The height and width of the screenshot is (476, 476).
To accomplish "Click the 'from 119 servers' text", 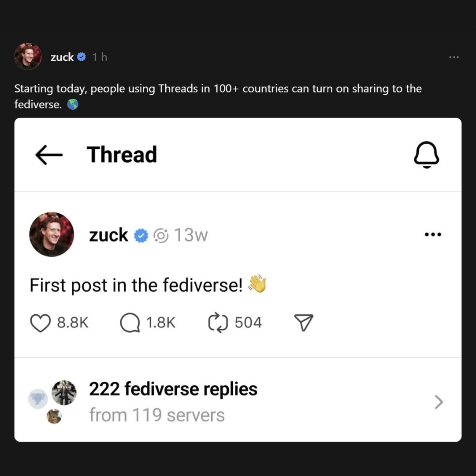I will pos(156,414).
